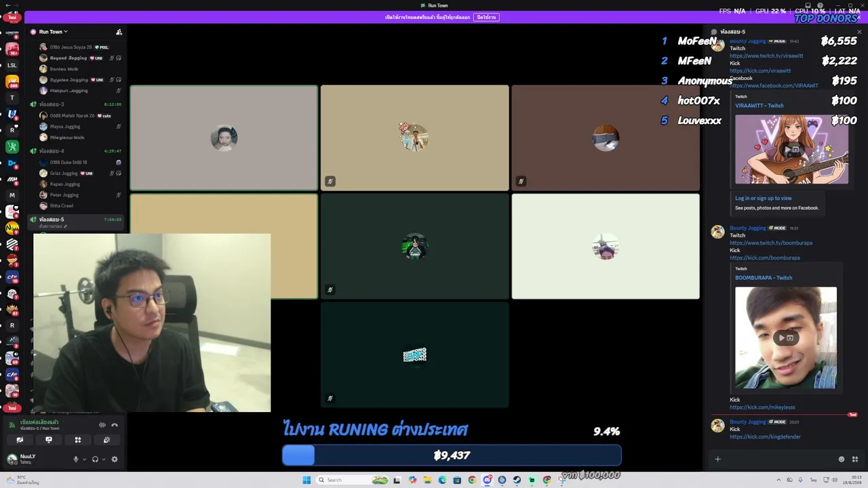Select bottom participant tile with logo avatar

point(414,355)
